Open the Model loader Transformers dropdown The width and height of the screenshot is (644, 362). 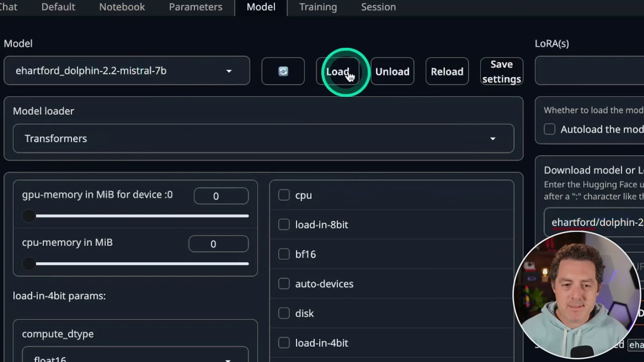[x=263, y=138]
